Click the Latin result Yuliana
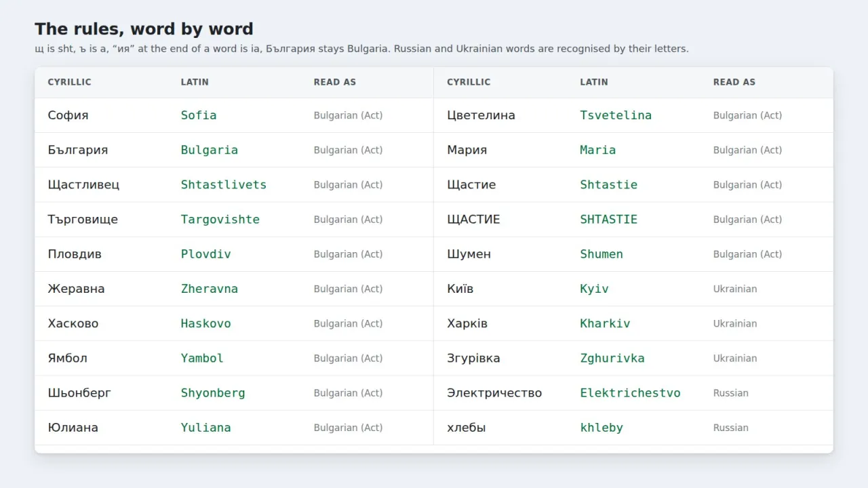The width and height of the screenshot is (868, 488). point(205,428)
